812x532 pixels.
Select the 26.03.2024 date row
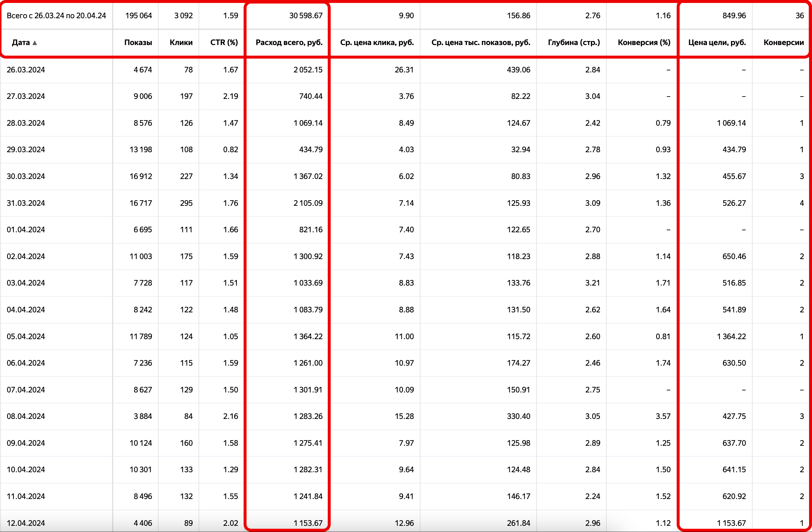click(x=26, y=70)
